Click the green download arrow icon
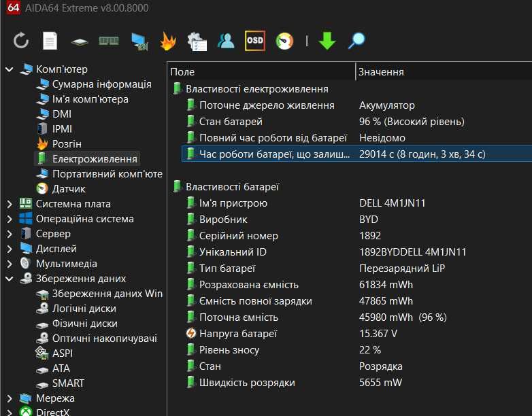 (x=327, y=41)
